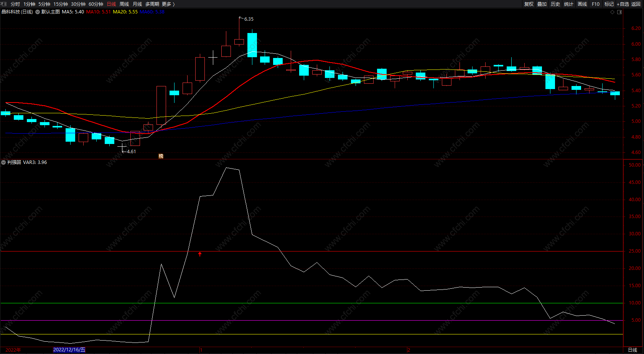
Task: Select the 5分钟 period tab
Action: coord(44,4)
